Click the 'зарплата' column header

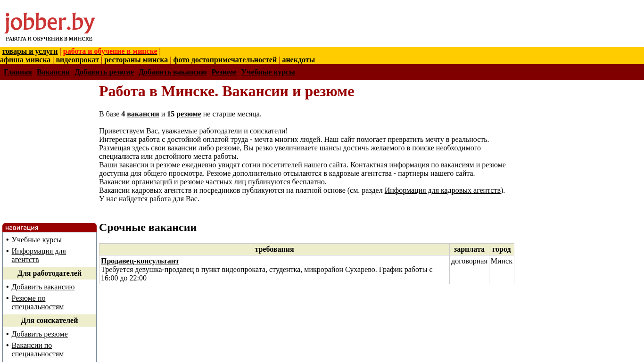[469, 249]
